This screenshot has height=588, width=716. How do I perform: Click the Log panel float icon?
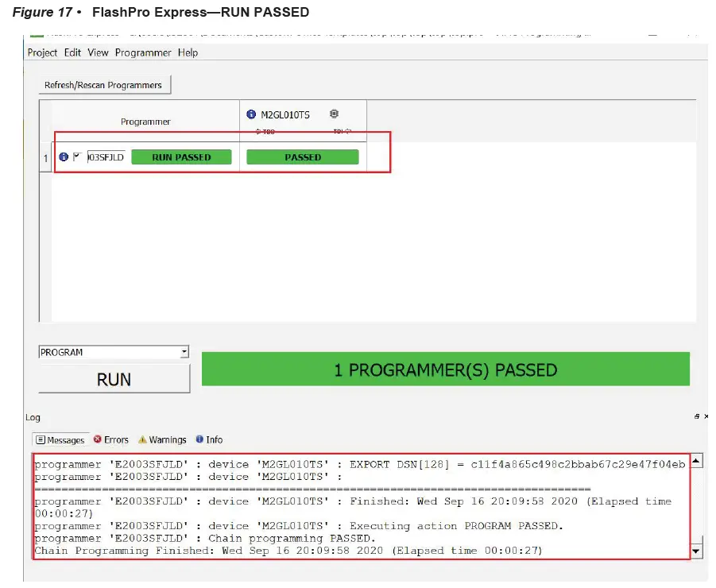697,416
